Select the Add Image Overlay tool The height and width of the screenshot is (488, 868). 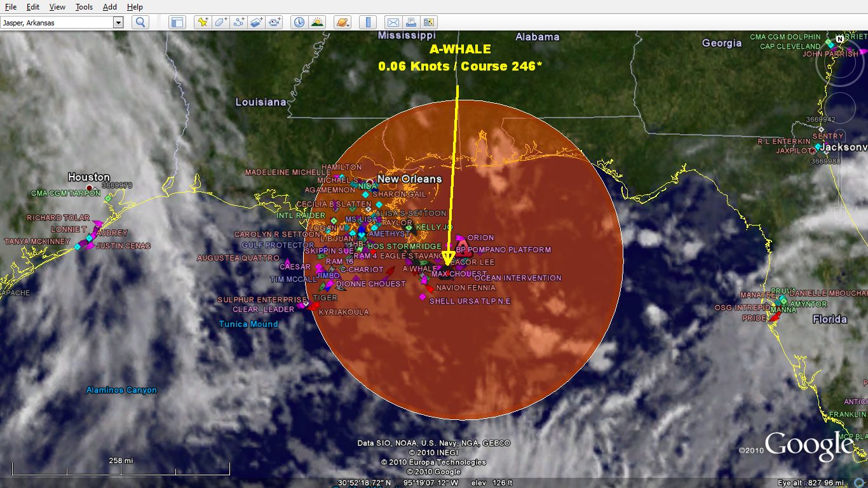[257, 22]
